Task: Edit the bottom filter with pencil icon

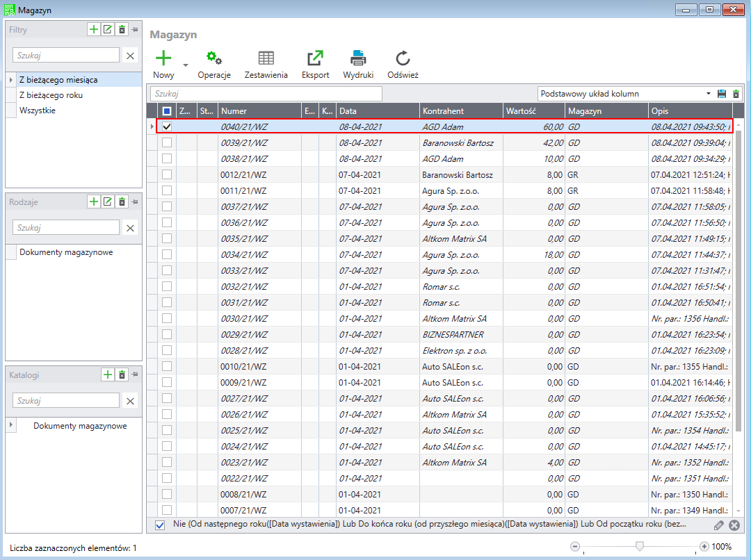Action: coord(719,525)
